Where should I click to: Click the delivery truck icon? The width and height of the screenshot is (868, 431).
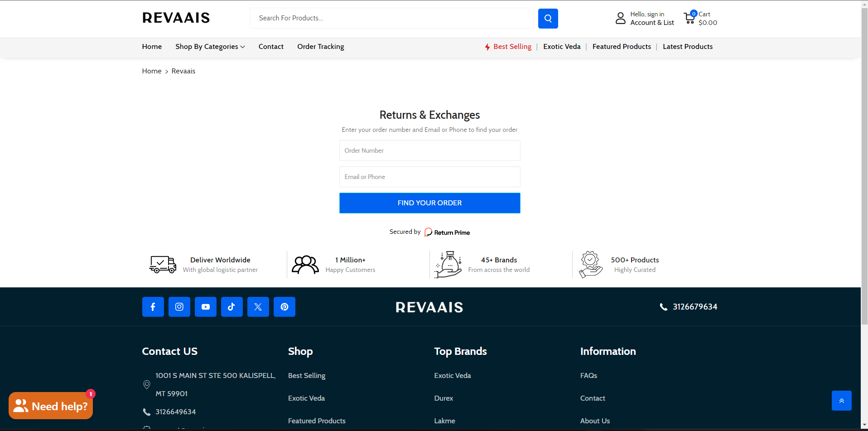163,264
